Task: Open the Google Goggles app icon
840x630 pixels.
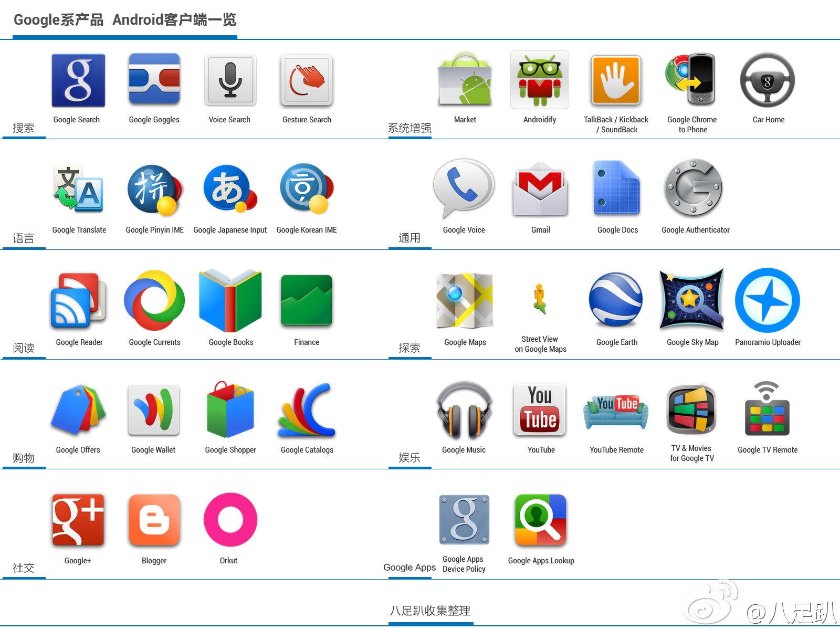Action: [154, 80]
